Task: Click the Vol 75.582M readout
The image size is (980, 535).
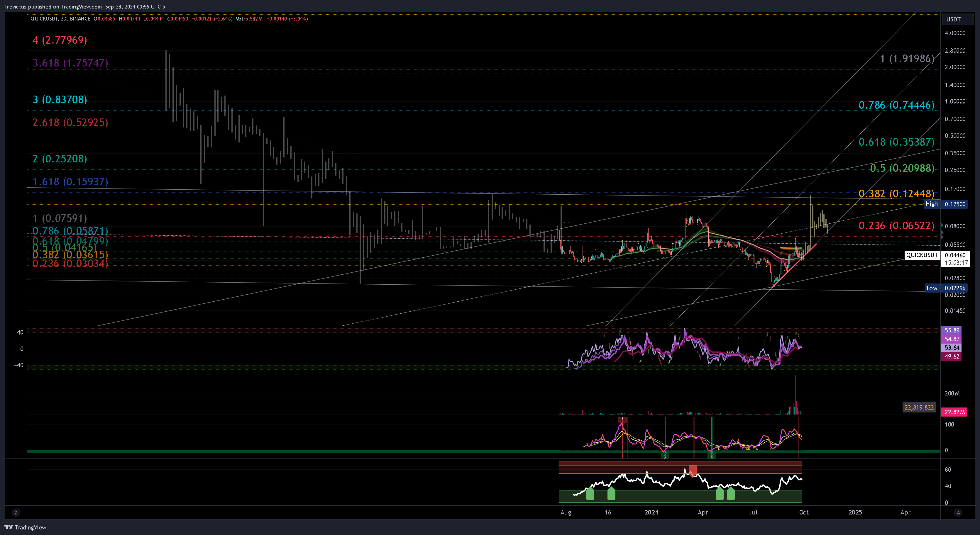Action: click(x=249, y=19)
